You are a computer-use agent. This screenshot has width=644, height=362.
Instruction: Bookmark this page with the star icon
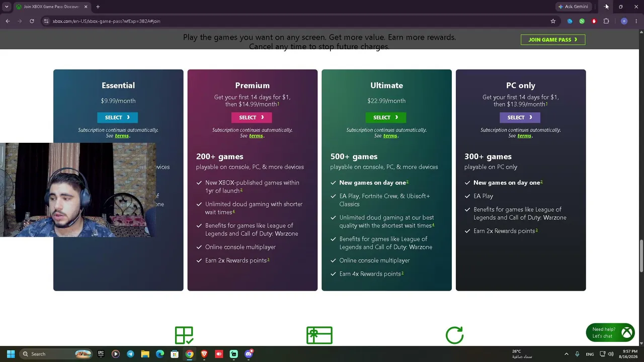tap(553, 21)
